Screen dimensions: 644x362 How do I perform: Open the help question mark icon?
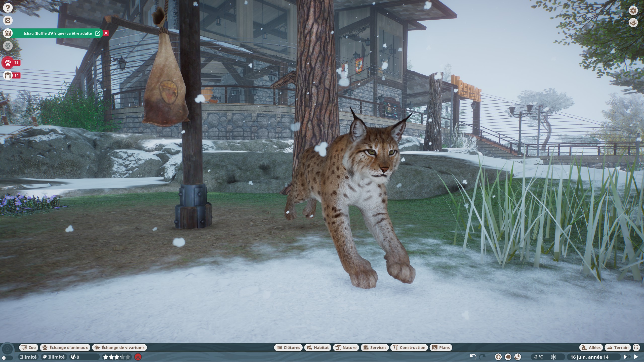tap(8, 8)
